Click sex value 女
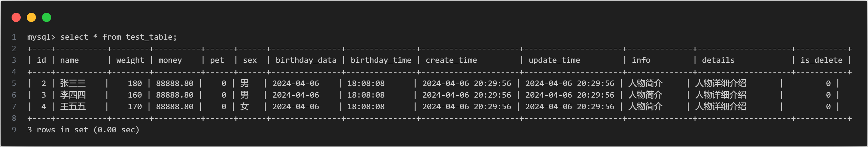The height and width of the screenshot is (147, 868). [x=245, y=106]
